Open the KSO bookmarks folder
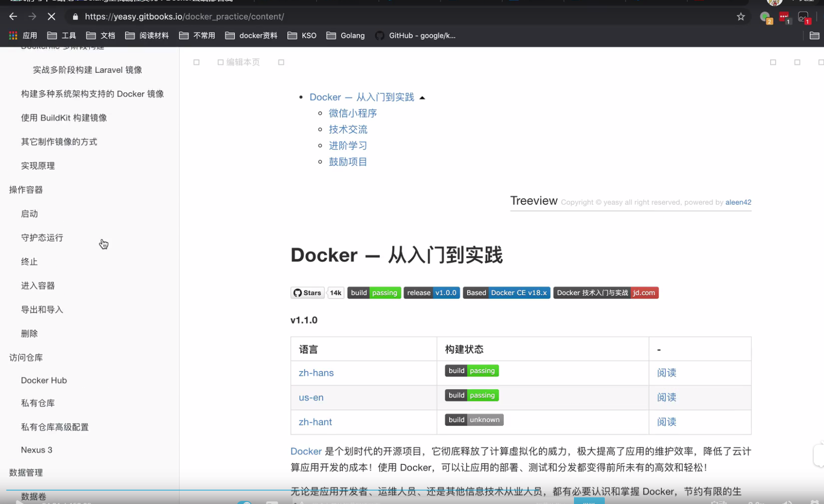 (302, 35)
